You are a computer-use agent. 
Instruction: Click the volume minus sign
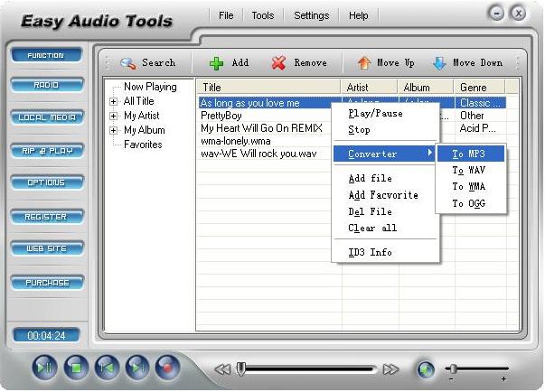451,379
